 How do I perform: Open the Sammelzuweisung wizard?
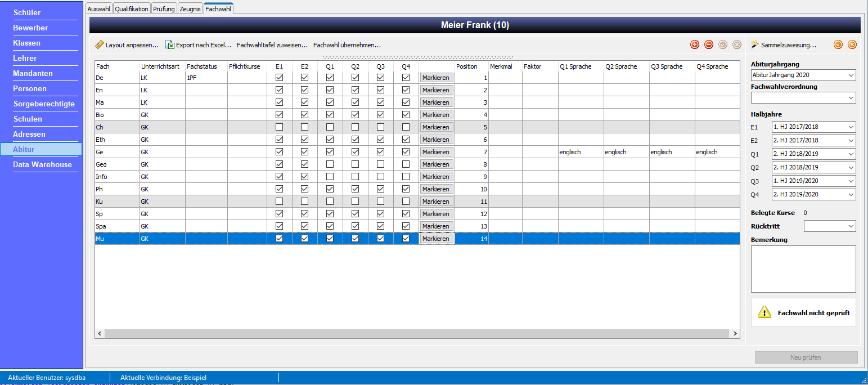(x=784, y=44)
